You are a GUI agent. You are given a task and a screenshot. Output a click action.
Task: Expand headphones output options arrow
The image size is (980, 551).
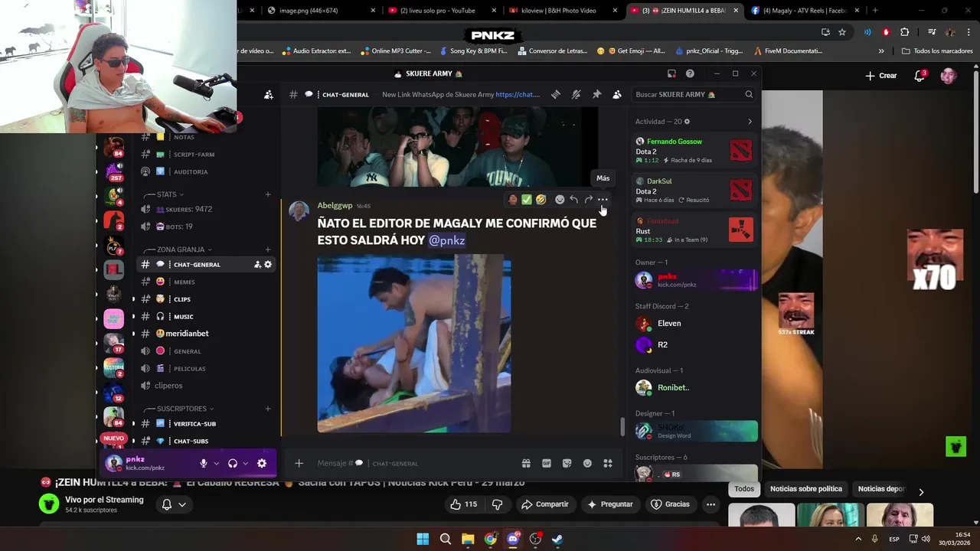point(246,463)
